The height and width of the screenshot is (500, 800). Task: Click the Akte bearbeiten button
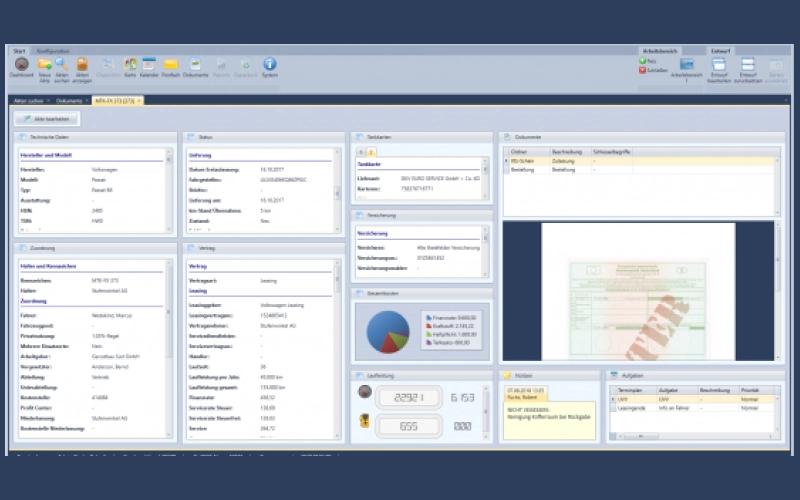(x=46, y=119)
